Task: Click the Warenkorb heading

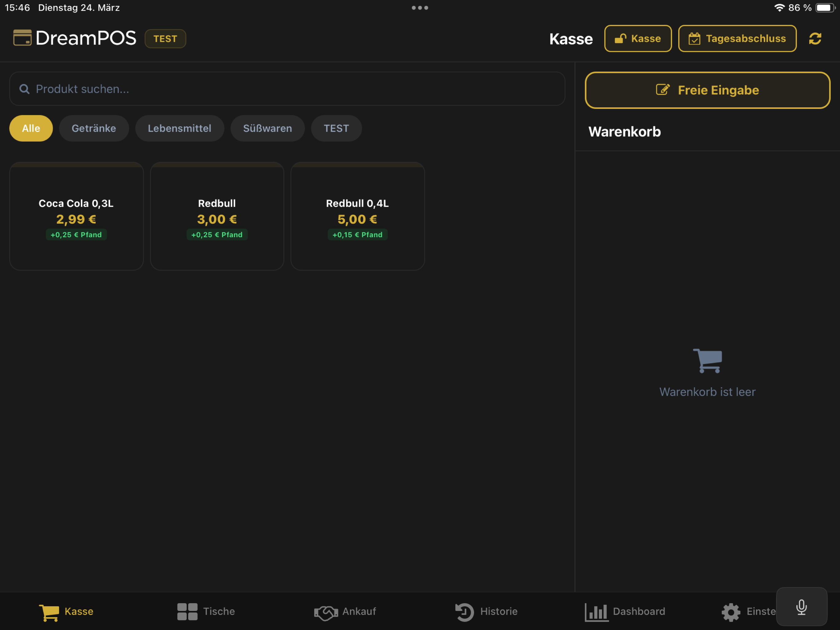Action: point(624,131)
